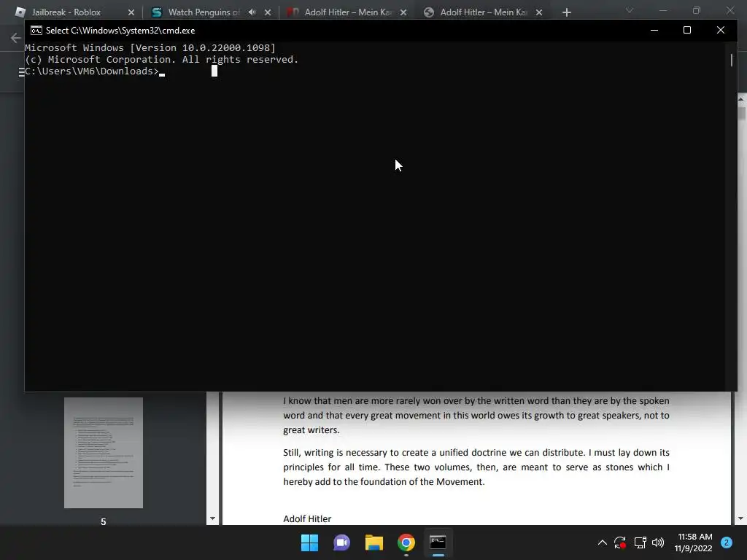Click the PDF viewer scroll-up arrow

click(x=741, y=98)
